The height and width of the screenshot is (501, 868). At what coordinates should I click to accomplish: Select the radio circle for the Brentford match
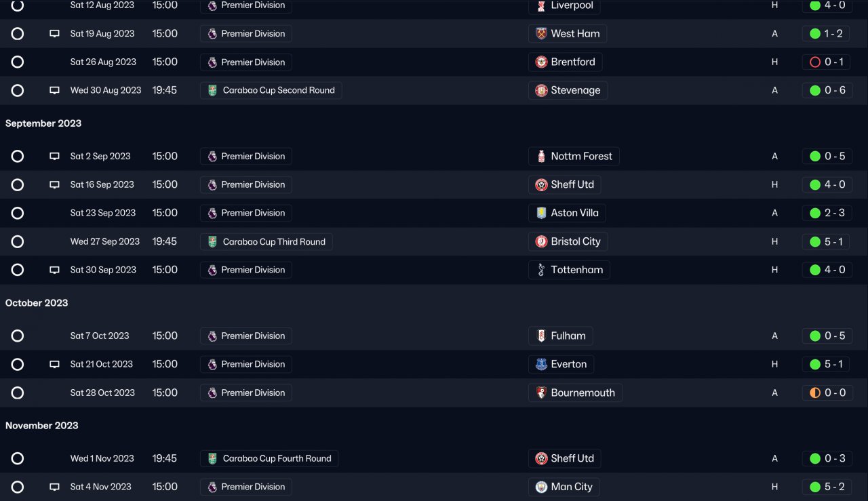tap(18, 62)
